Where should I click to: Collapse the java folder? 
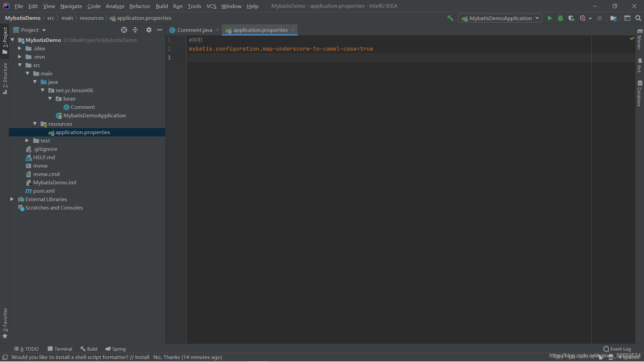pyautogui.click(x=35, y=82)
